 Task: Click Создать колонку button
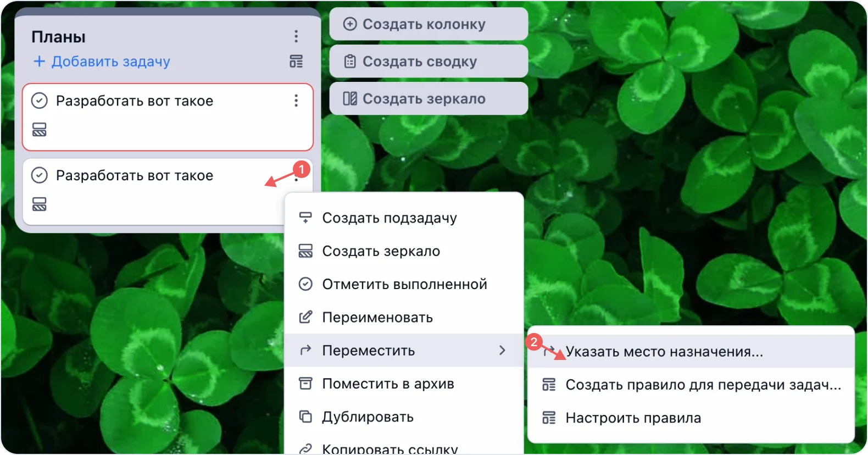429,24
